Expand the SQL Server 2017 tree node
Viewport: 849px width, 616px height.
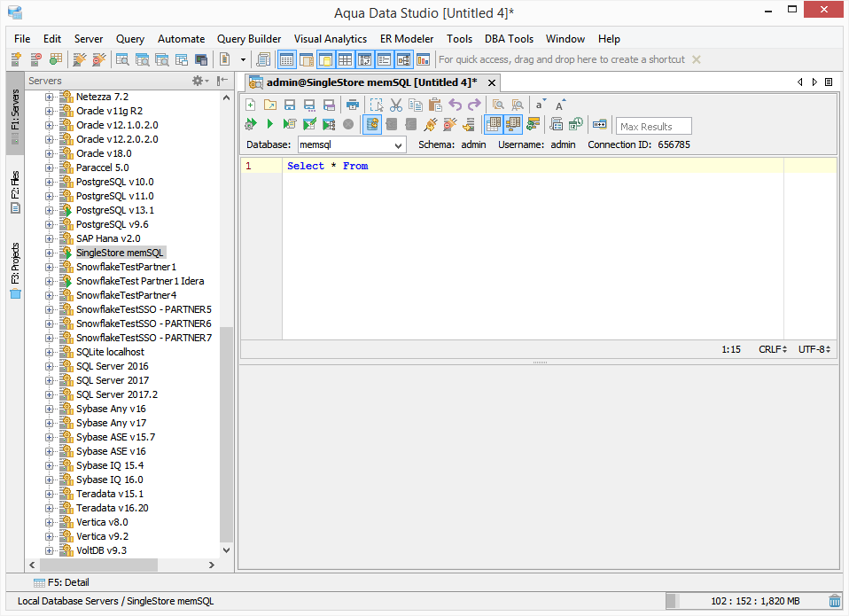[50, 380]
